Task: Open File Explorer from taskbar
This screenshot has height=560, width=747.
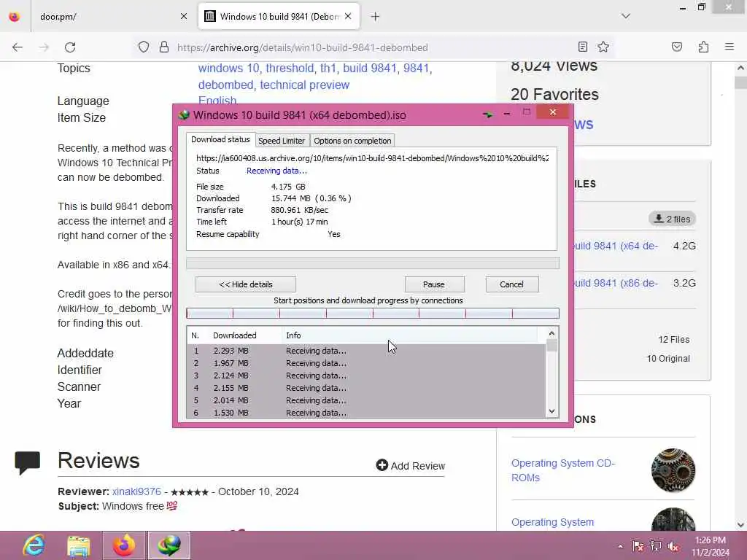Action: (x=79, y=545)
